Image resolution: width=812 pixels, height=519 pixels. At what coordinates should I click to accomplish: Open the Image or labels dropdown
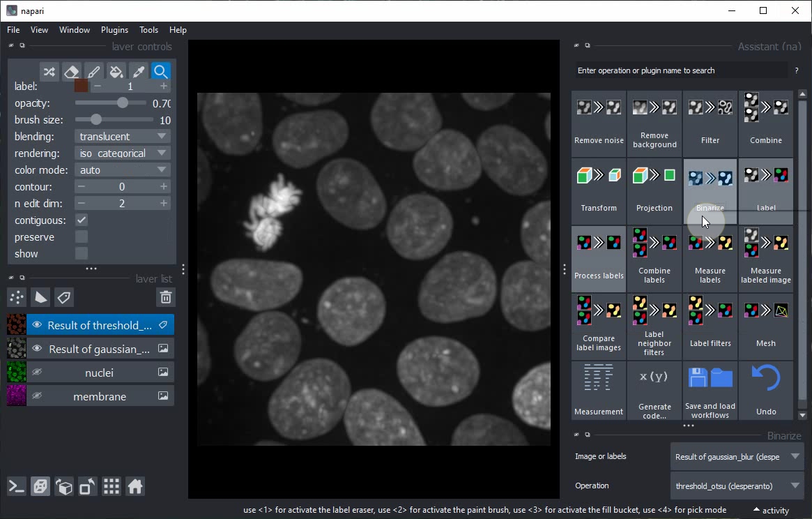click(736, 457)
